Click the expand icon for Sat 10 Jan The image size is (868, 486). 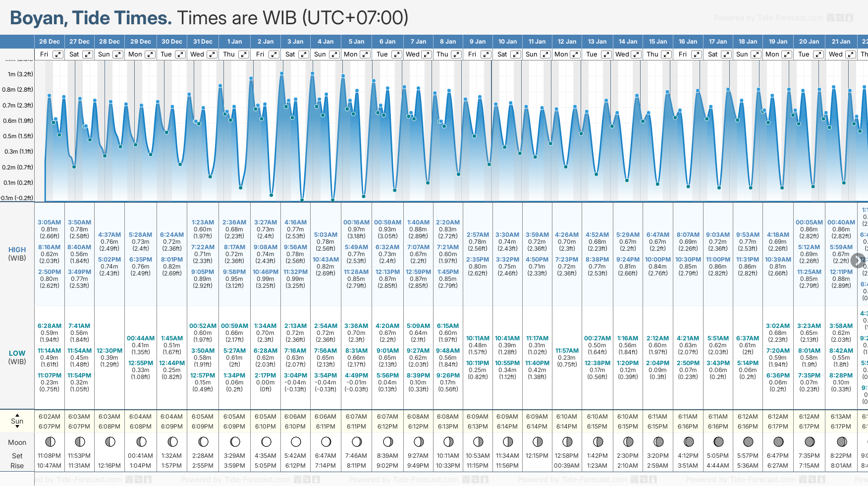click(x=515, y=54)
